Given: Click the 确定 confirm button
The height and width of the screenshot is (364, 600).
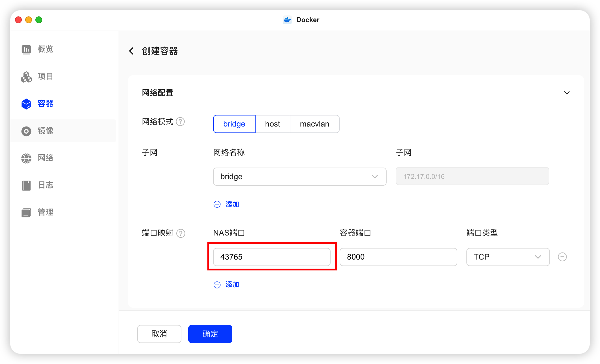Looking at the screenshot, I should click(210, 334).
